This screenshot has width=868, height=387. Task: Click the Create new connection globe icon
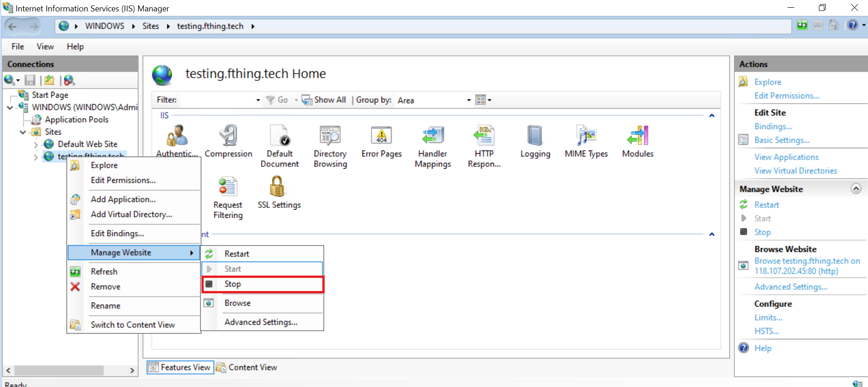(x=9, y=80)
